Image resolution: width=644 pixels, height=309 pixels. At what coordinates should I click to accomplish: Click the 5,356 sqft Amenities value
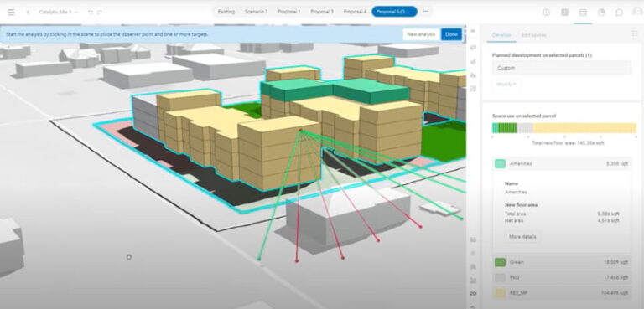[x=617, y=164]
